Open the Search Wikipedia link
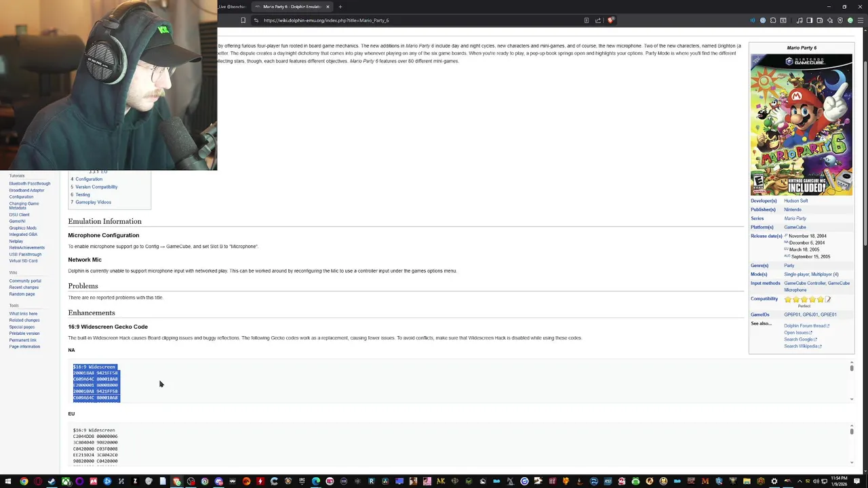Image resolution: width=868 pixels, height=488 pixels. (803, 346)
